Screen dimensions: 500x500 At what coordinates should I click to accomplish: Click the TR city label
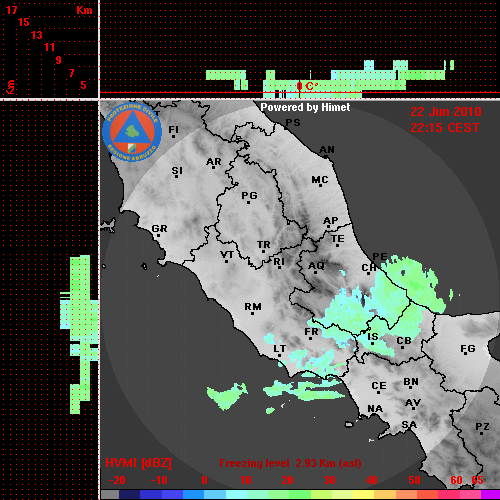[263, 245]
